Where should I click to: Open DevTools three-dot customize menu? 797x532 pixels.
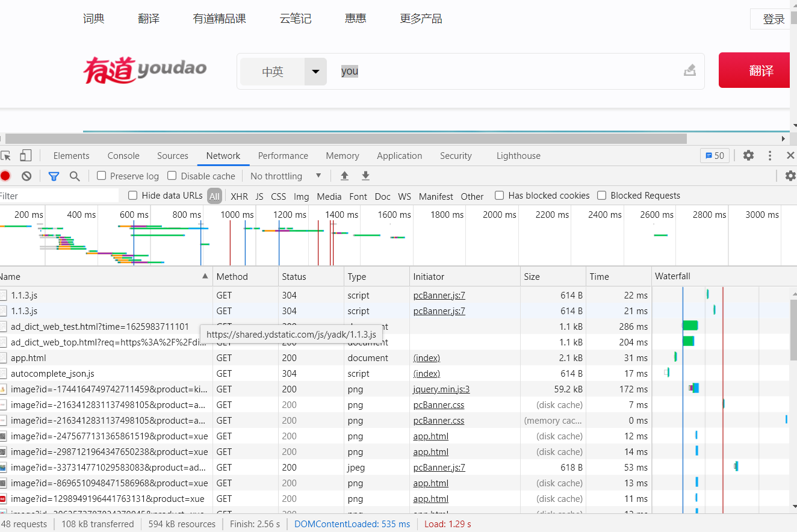[x=770, y=155]
